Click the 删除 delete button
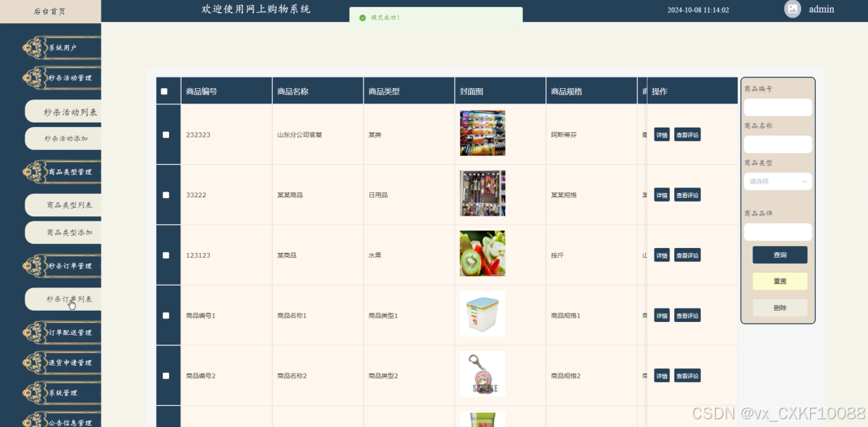 pos(780,308)
